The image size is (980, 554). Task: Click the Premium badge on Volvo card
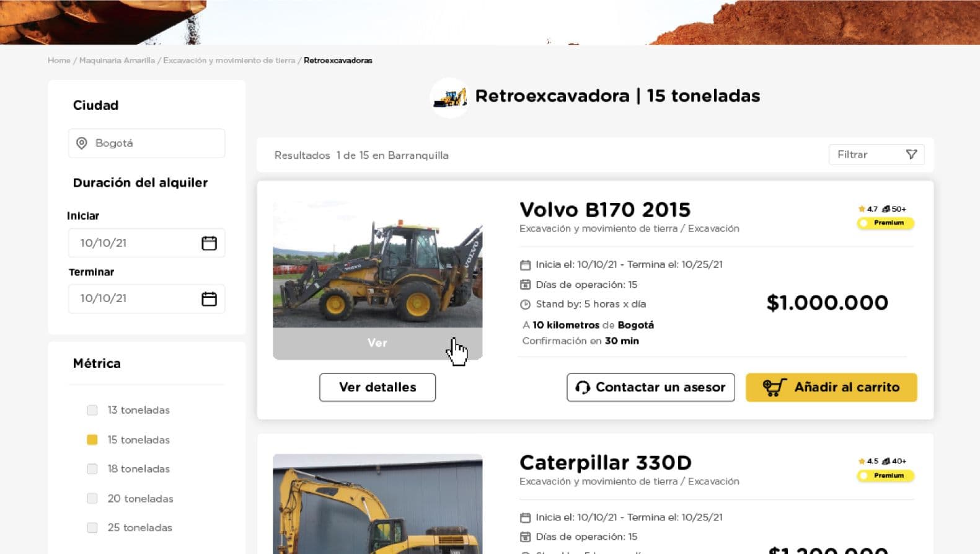[885, 223]
